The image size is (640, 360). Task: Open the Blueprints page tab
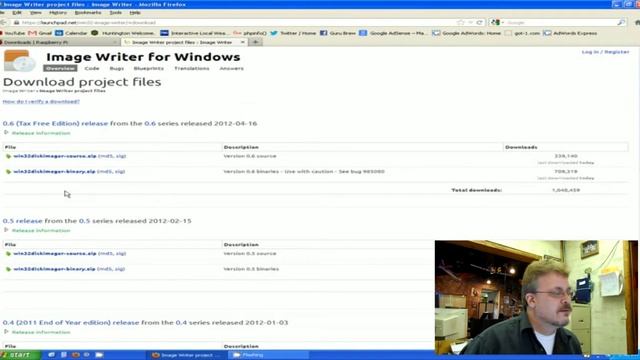coord(149,68)
